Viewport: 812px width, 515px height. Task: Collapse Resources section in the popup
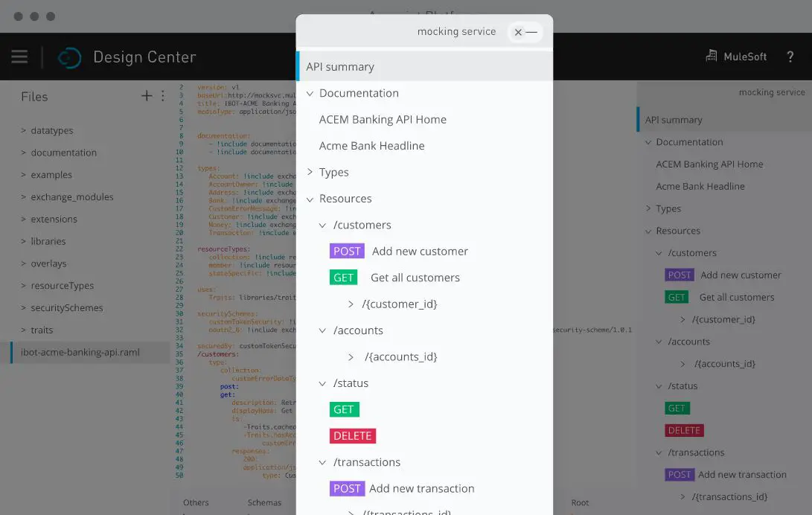[310, 199]
